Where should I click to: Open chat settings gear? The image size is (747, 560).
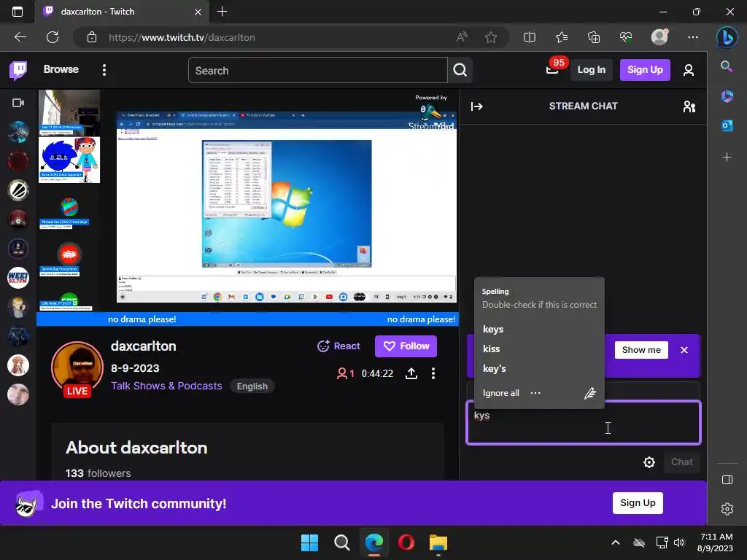point(649,462)
